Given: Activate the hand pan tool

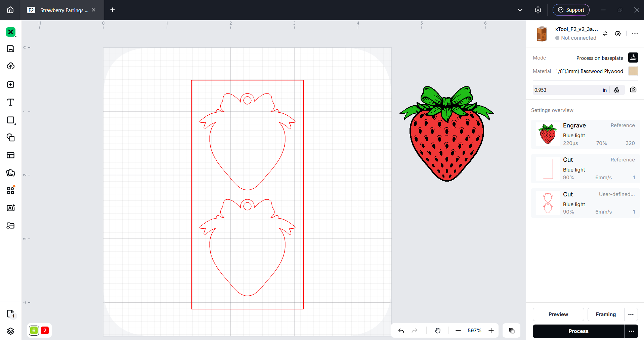Looking at the screenshot, I should 438,331.
